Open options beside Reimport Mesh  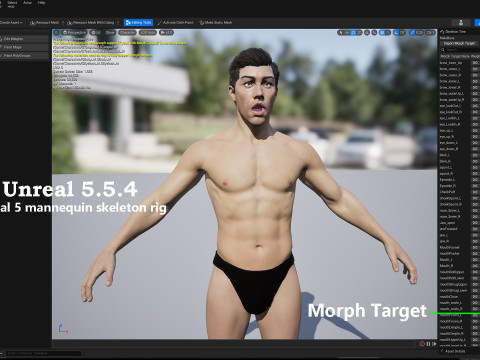click(63, 23)
